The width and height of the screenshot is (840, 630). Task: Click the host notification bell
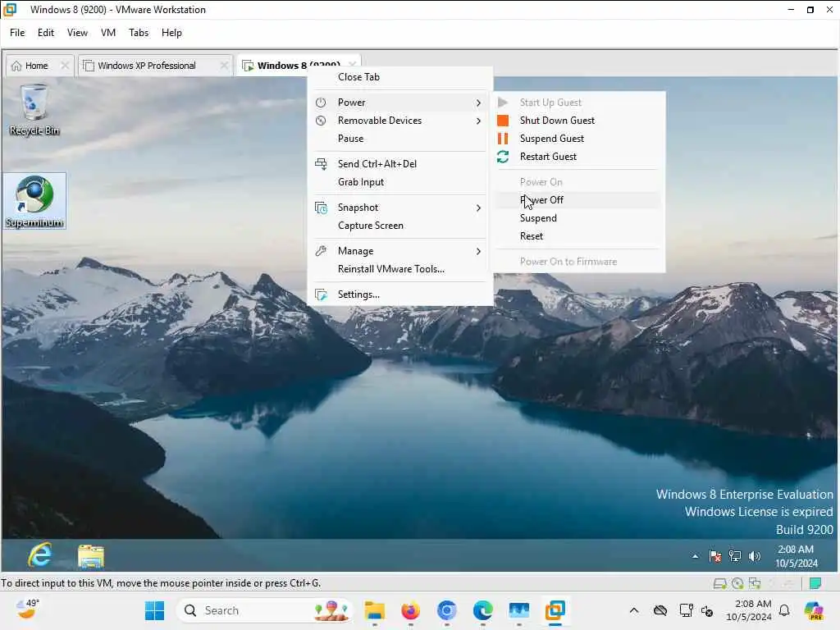[784, 610]
